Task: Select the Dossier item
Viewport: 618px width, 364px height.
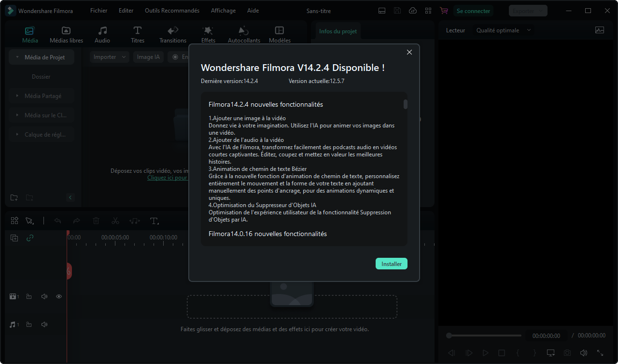Action: 41,77
